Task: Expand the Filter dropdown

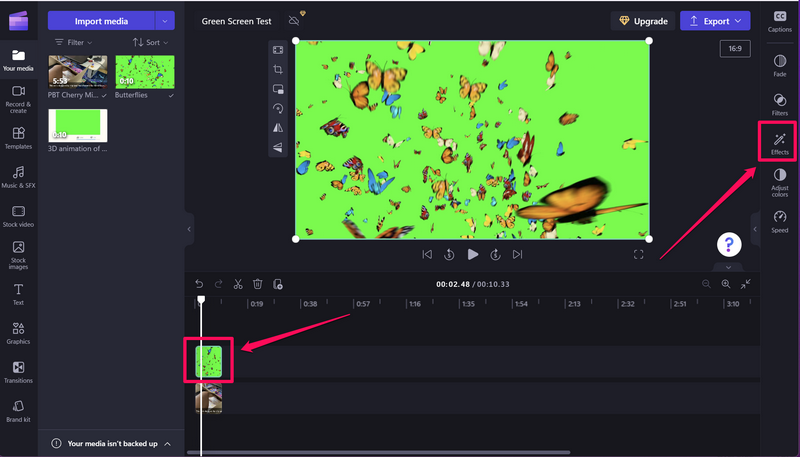Action: point(73,43)
